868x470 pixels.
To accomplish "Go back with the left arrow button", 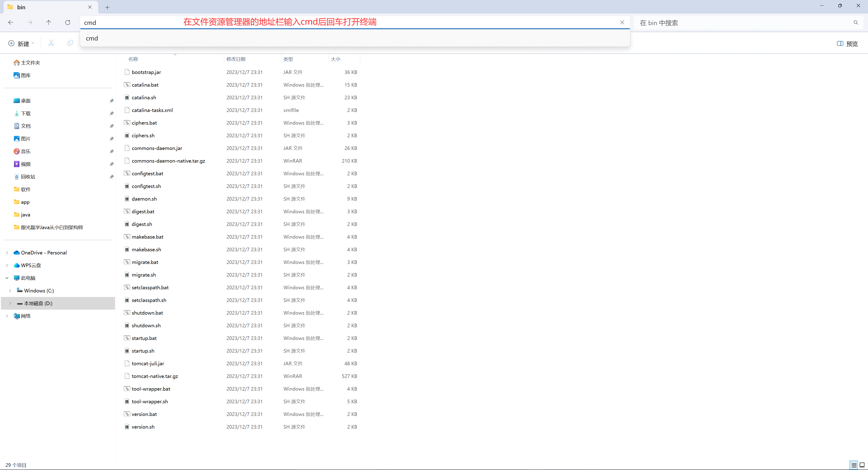I will pyautogui.click(x=11, y=23).
